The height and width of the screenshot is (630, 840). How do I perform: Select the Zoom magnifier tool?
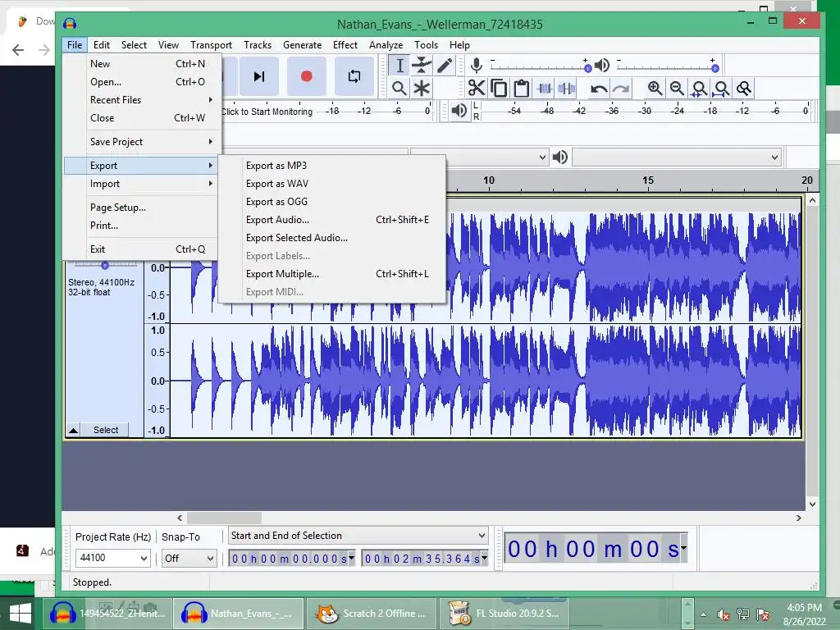[x=399, y=88]
